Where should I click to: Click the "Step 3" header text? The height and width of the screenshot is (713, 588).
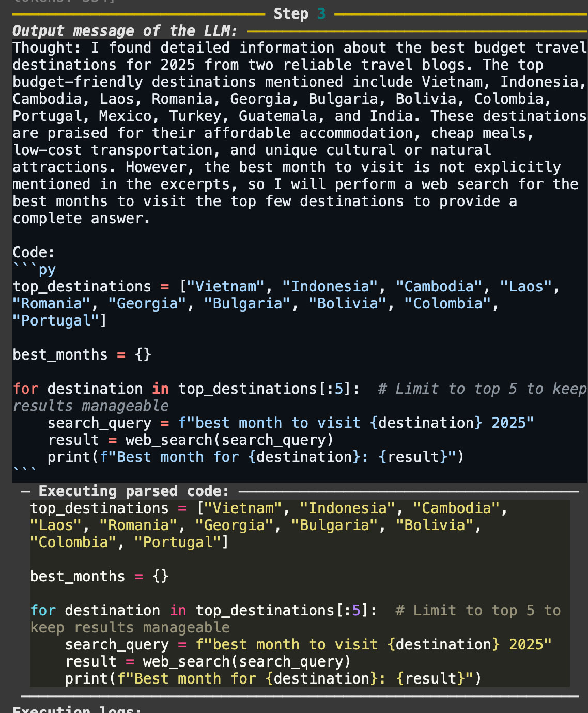tap(300, 14)
